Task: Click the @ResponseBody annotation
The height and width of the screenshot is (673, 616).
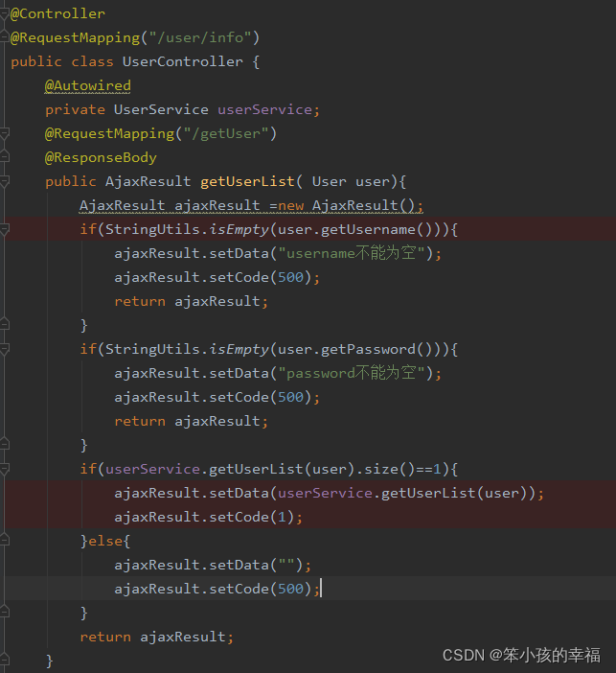Action: [101, 157]
